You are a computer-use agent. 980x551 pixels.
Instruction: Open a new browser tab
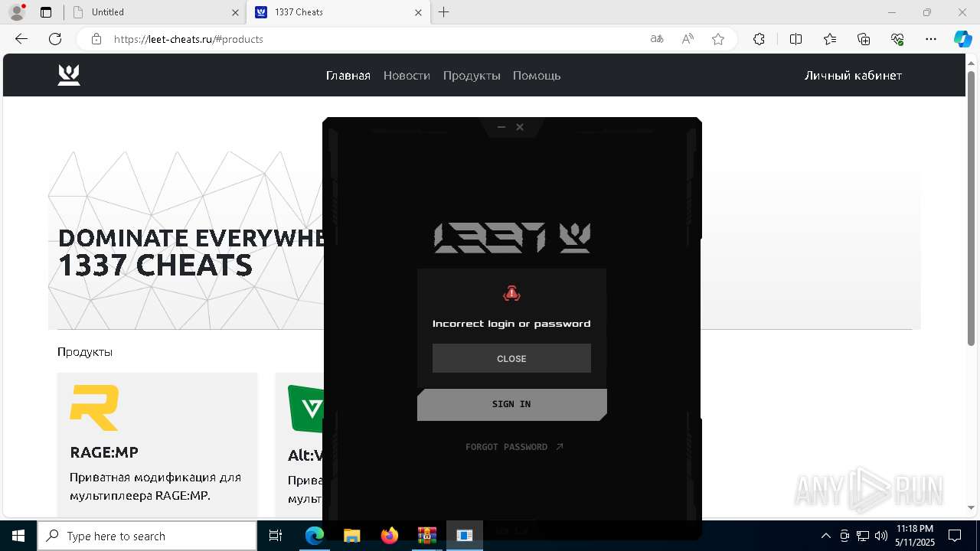[x=444, y=12]
